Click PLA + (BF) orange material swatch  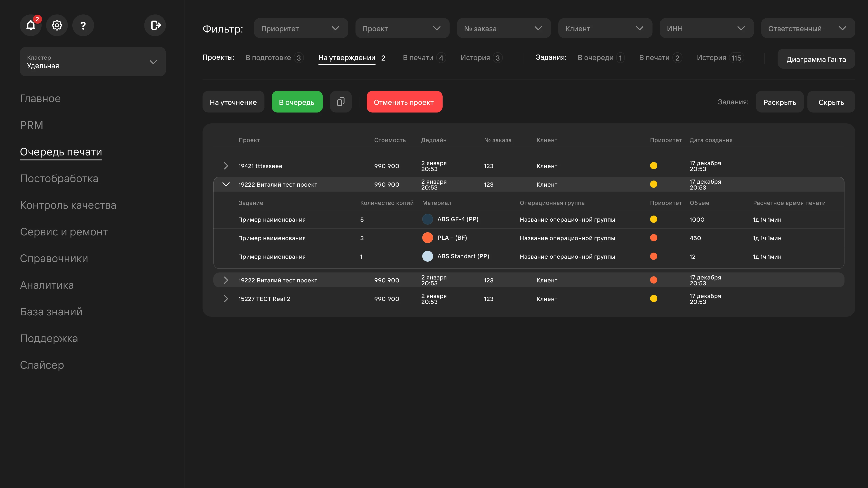pyautogui.click(x=428, y=238)
